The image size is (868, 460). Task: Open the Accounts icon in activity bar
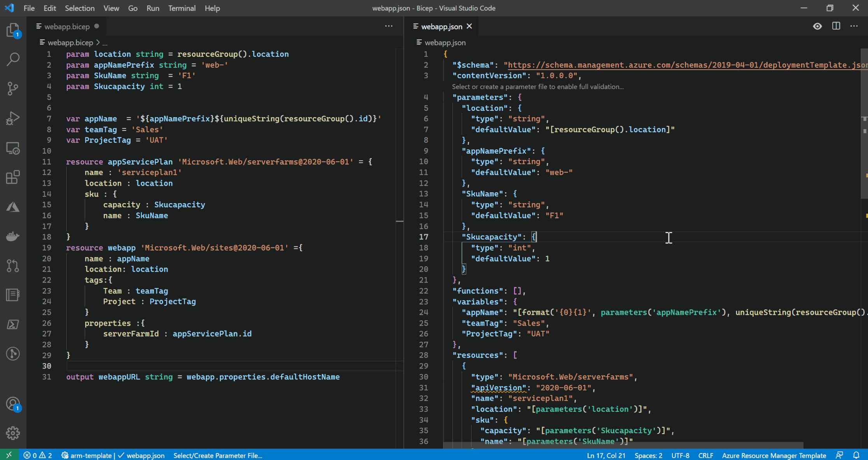coord(13,404)
